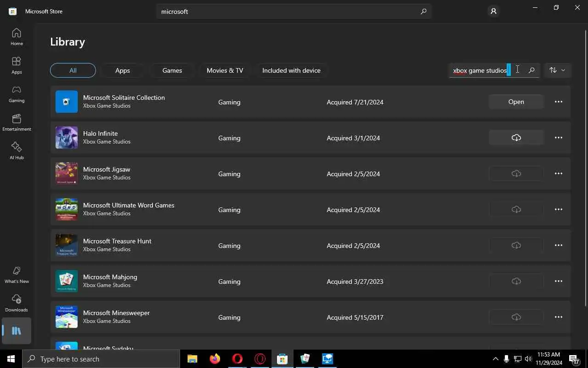Viewport: 588px width, 368px height.
Task: Open more options for Halo Infinite
Action: coord(559,138)
